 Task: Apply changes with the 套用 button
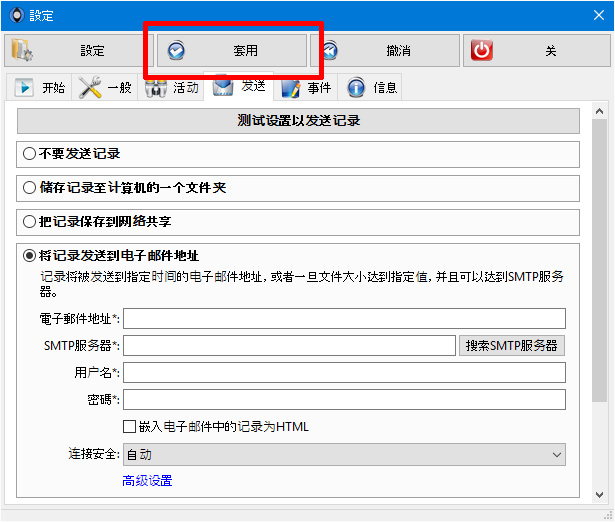coord(232,51)
